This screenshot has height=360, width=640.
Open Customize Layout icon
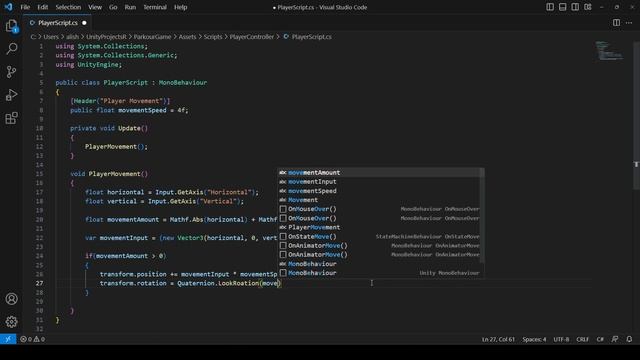pyautogui.click(x=588, y=7)
